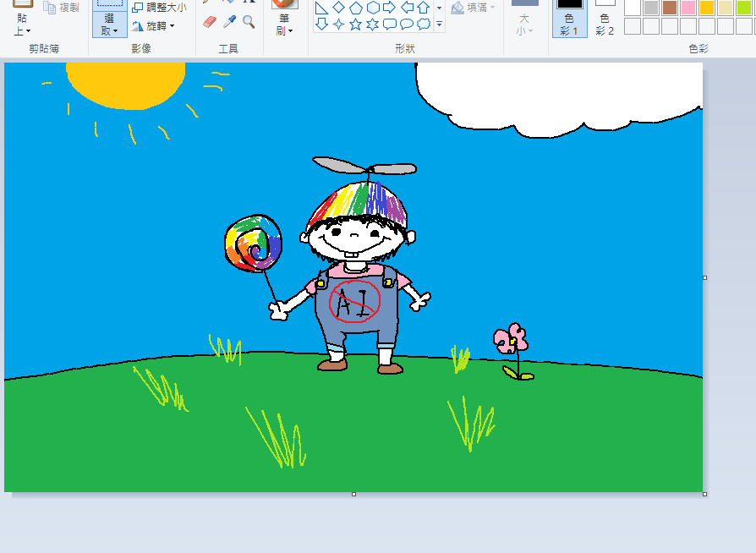Choose the left arrow shape
Screen dimensions: 756x553
coord(407,8)
